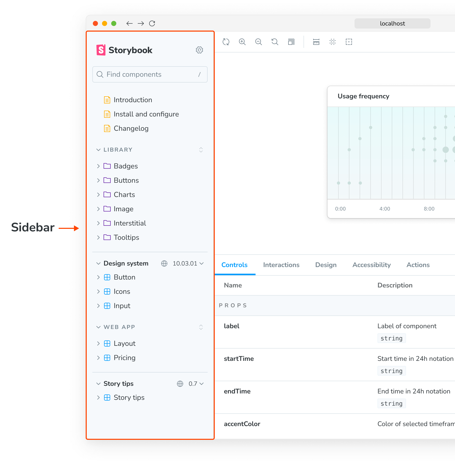Image resolution: width=455 pixels, height=476 pixels.
Task: Click the data point above 4:00
Action: point(371,127)
